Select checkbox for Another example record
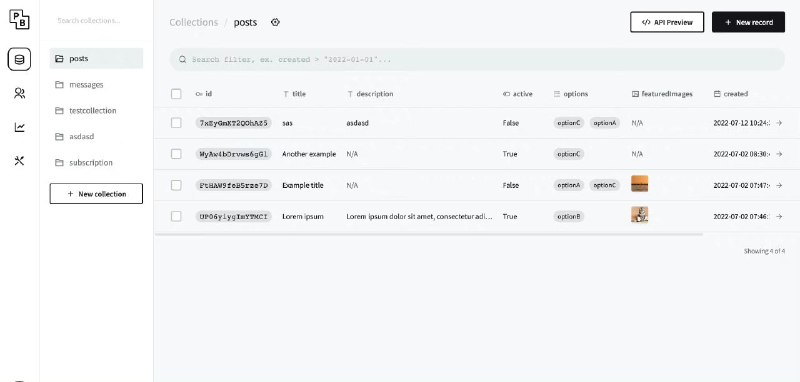 (176, 154)
